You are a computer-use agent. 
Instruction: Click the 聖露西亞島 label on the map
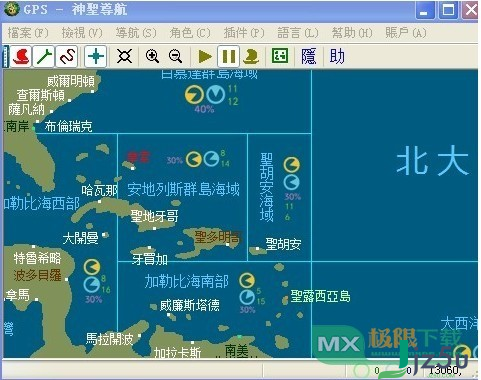pyautogui.click(x=320, y=296)
